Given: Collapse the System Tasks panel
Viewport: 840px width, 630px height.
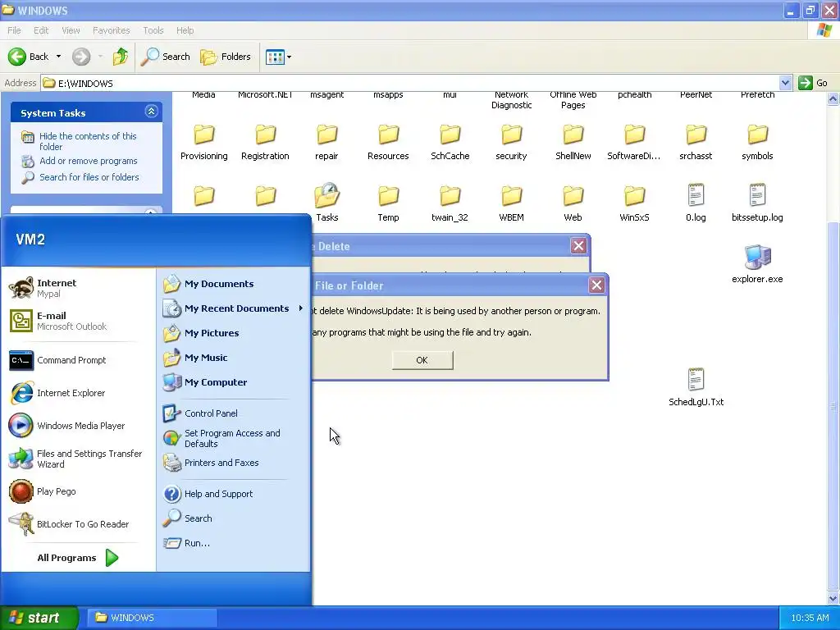Looking at the screenshot, I should tap(151, 112).
